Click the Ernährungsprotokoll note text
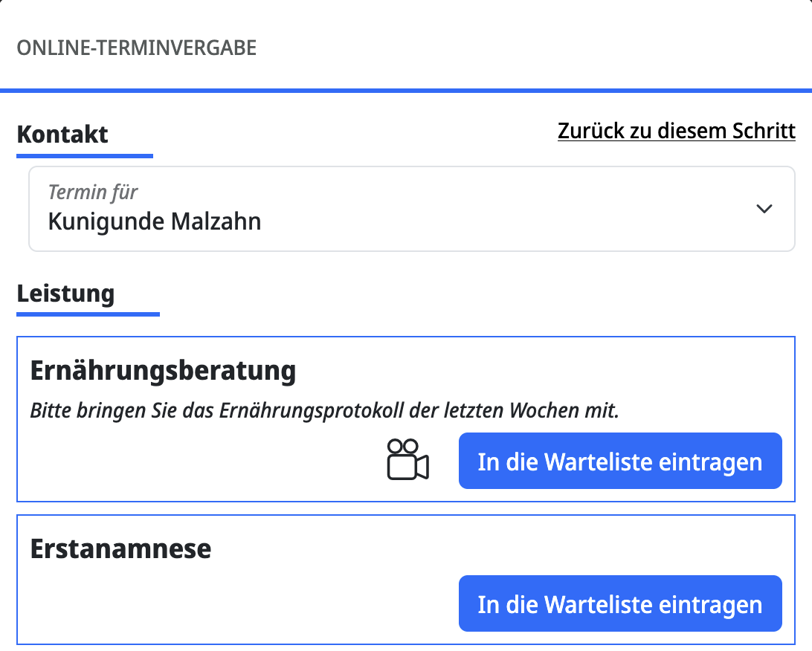 [324, 410]
